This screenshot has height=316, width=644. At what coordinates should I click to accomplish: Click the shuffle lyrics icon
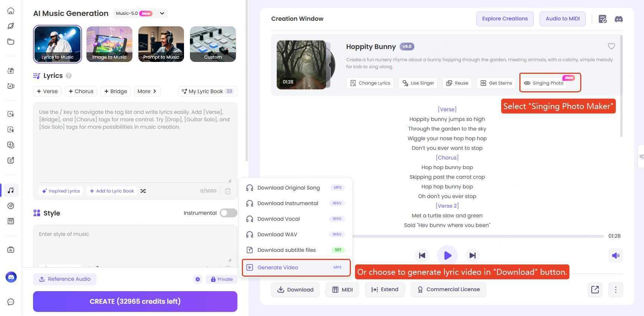tap(143, 191)
